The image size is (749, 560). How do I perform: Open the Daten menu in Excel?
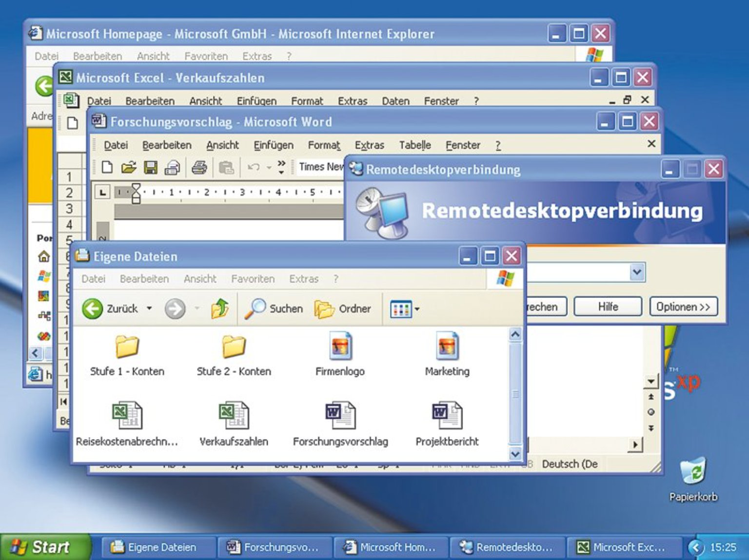click(395, 100)
